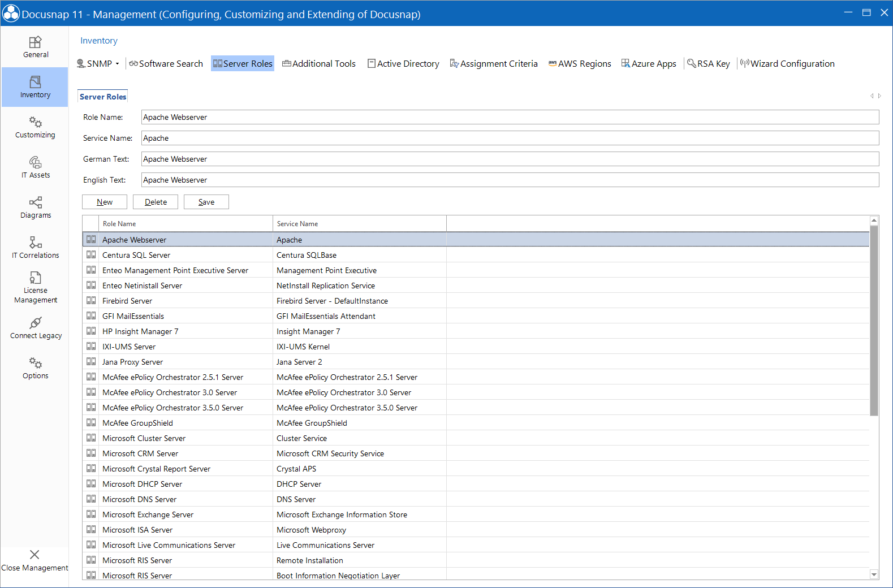Click the scrollbar down arrow

tap(874, 574)
